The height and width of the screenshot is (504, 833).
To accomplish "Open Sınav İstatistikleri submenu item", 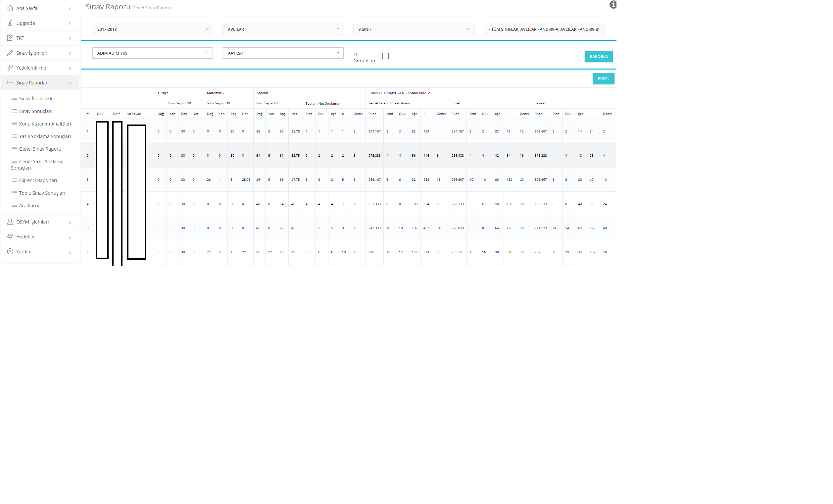I will (x=37, y=99).
